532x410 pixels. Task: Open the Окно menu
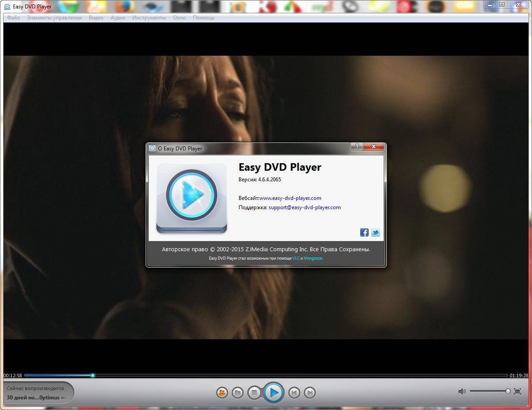(x=180, y=18)
